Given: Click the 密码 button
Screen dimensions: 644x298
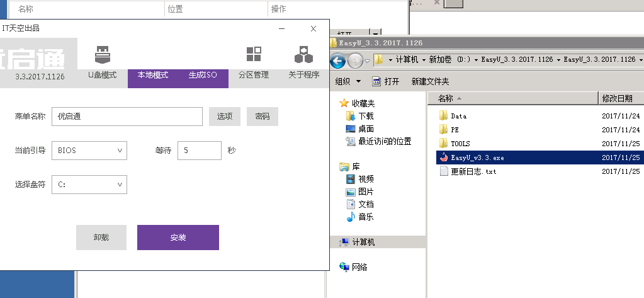Looking at the screenshot, I should (x=263, y=117).
